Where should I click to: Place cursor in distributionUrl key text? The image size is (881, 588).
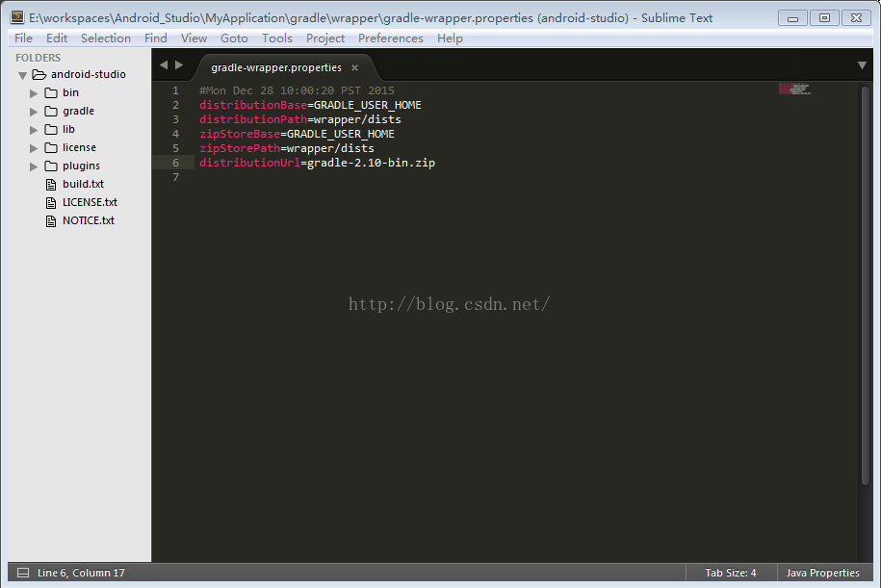pyautogui.click(x=250, y=163)
